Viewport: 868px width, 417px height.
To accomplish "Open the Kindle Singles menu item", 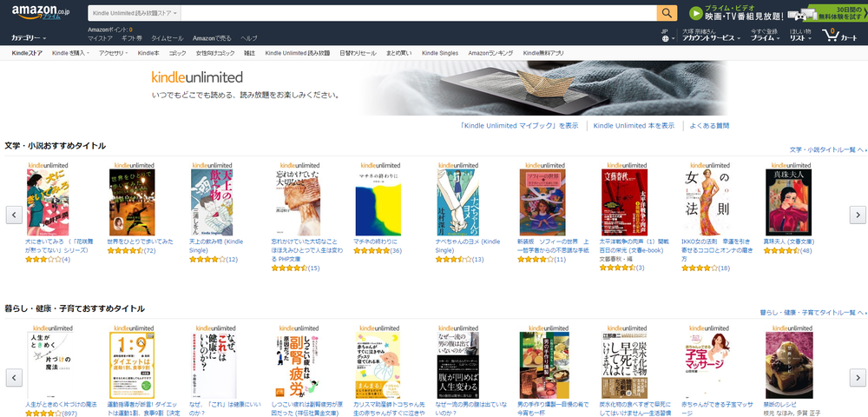I will point(440,53).
